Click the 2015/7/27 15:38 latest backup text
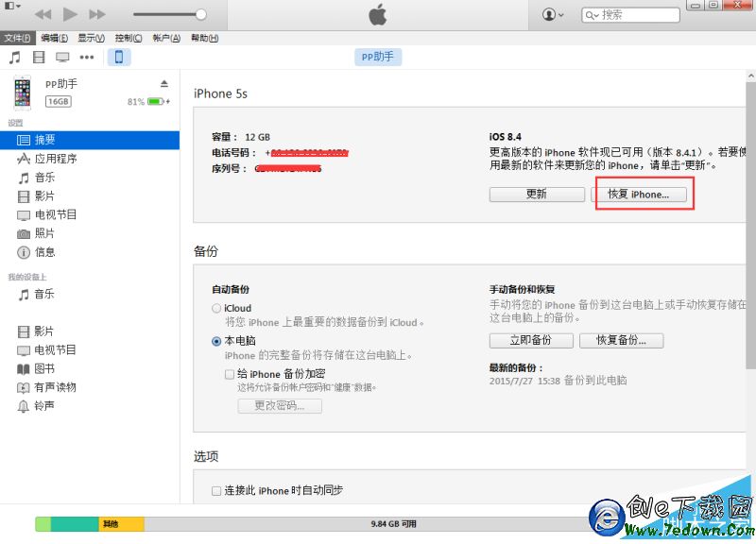 coord(558,381)
